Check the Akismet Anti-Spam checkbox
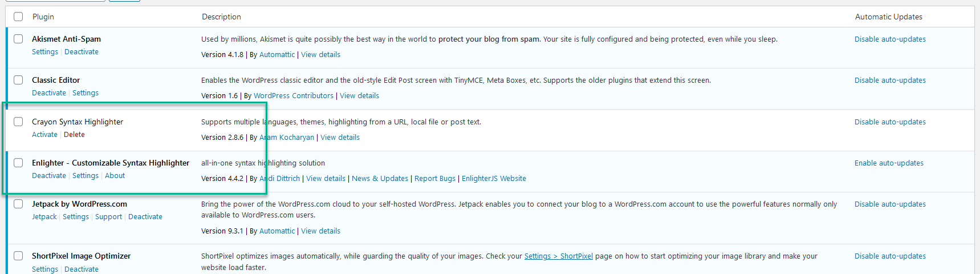This screenshot has width=980, height=274. [18, 39]
